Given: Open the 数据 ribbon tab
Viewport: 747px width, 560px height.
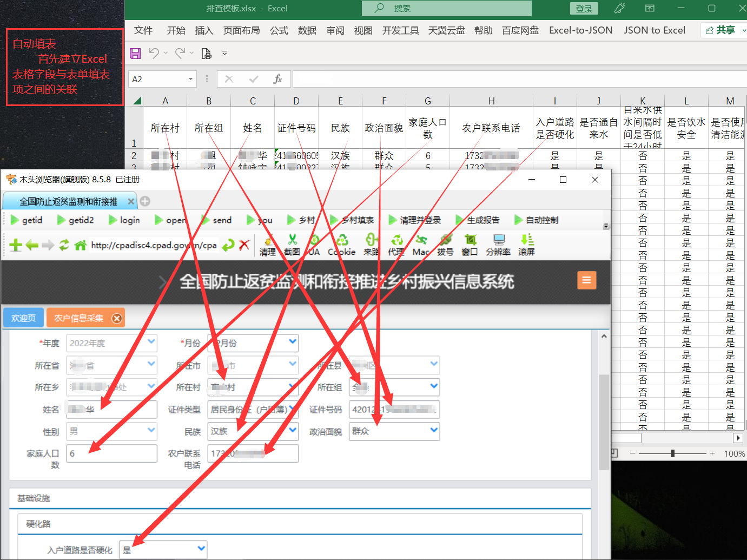Looking at the screenshot, I should [x=307, y=30].
